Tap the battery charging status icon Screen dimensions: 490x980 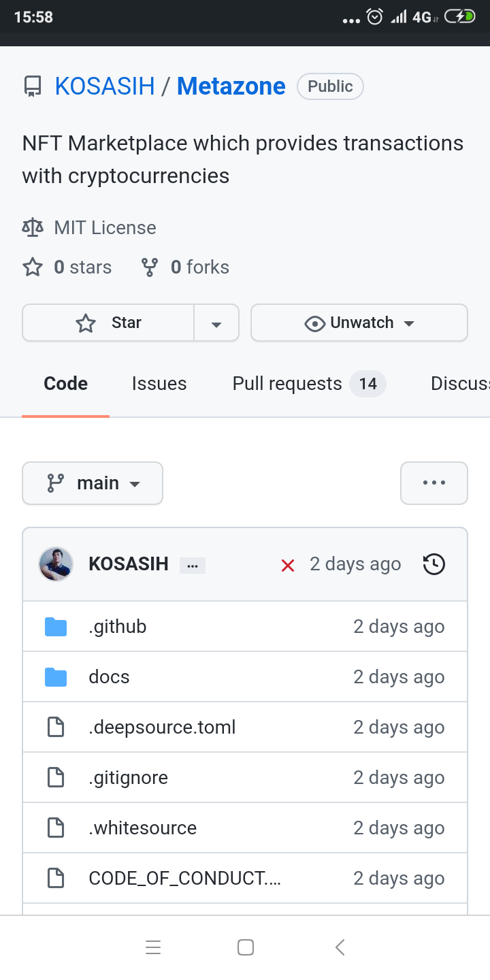tap(460, 17)
